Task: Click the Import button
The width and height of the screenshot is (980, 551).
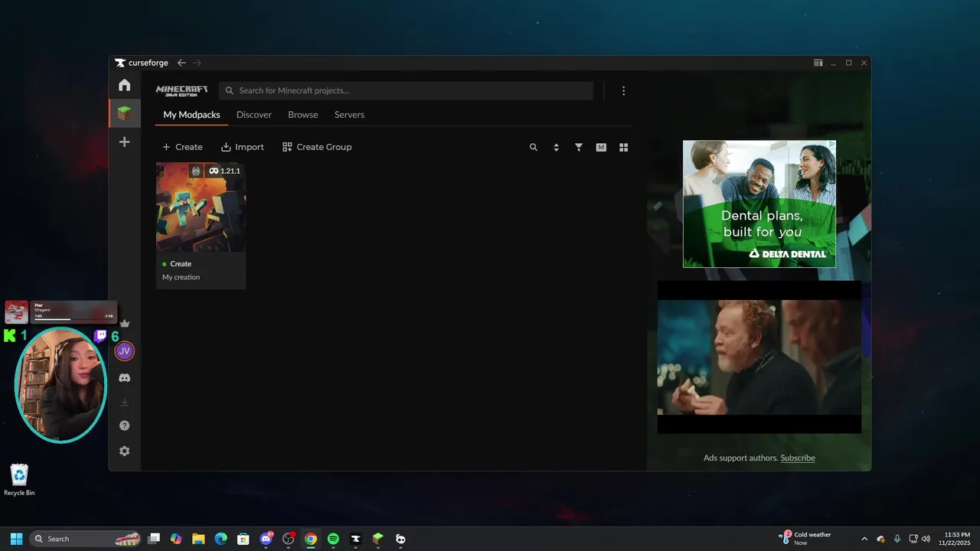Action: pyautogui.click(x=243, y=147)
